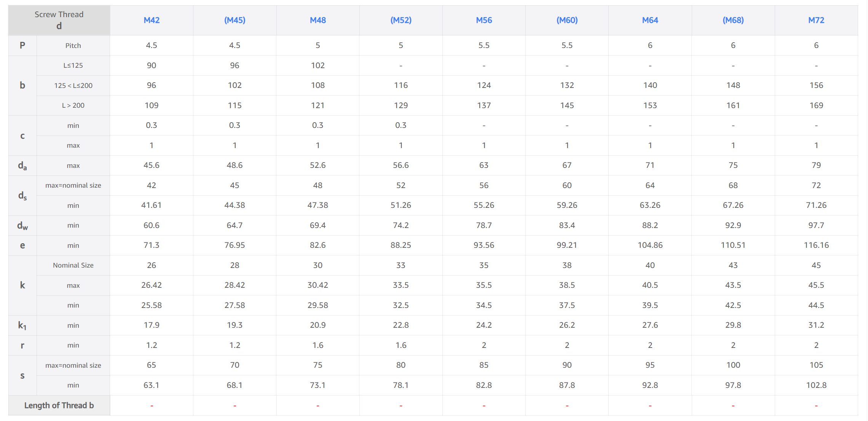Open the M72 thread size link
Viewport: 868px width, 421px height.
pos(816,20)
